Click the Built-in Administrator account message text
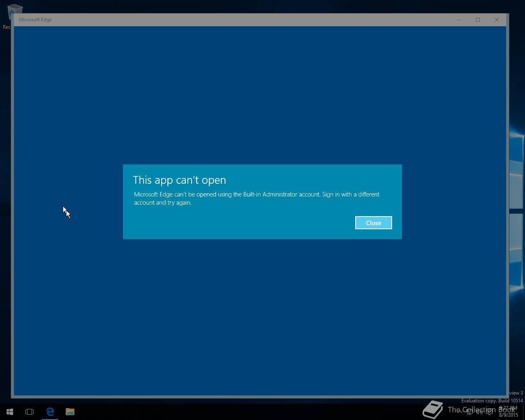 (257, 198)
